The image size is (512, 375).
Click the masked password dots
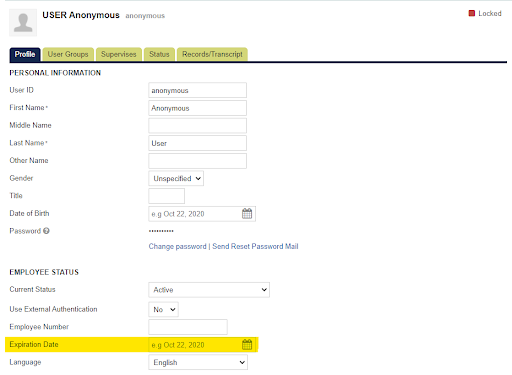click(161, 231)
